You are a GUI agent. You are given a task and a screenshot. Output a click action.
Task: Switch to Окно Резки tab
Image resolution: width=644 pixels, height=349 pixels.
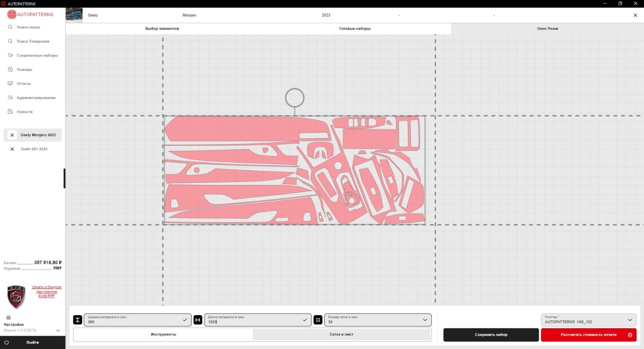tap(547, 28)
